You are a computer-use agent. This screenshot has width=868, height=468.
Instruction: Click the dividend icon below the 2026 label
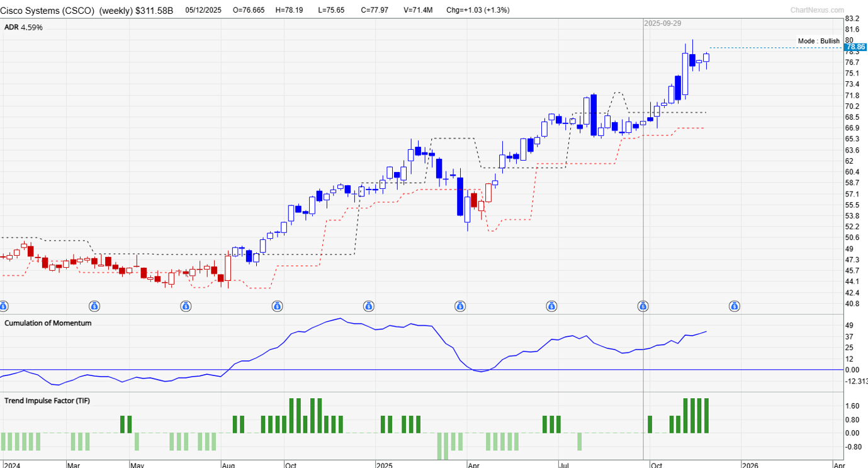pos(735,306)
